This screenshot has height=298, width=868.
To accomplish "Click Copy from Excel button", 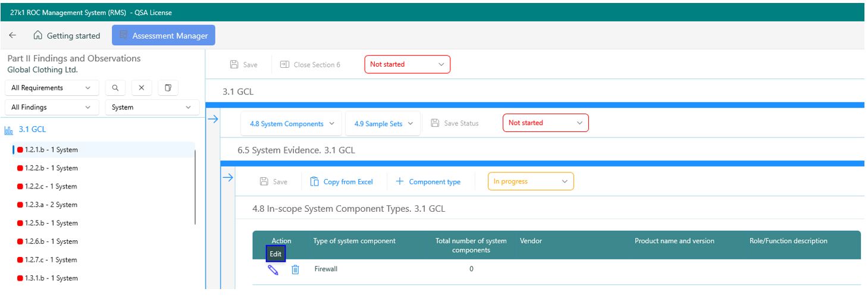I will tap(341, 182).
